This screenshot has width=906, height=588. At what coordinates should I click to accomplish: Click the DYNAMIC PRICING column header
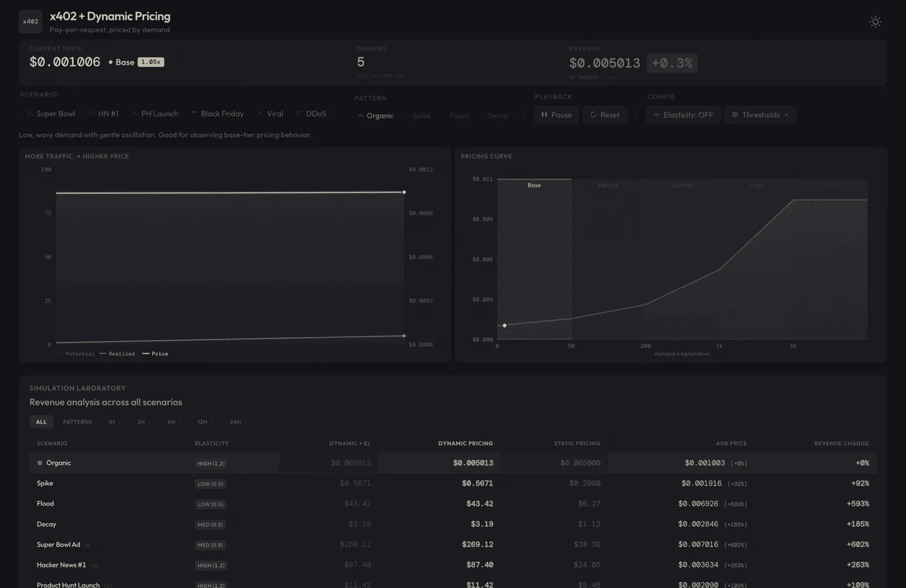465,443
